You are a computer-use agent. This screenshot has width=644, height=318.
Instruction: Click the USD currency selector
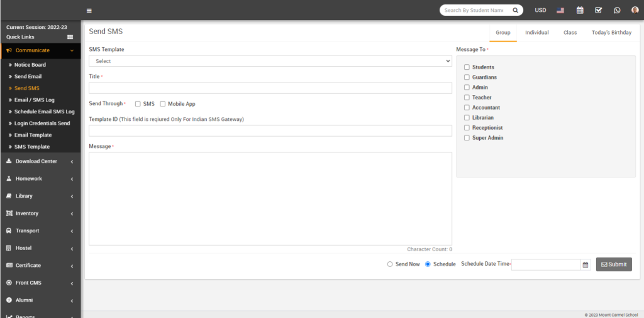point(540,10)
